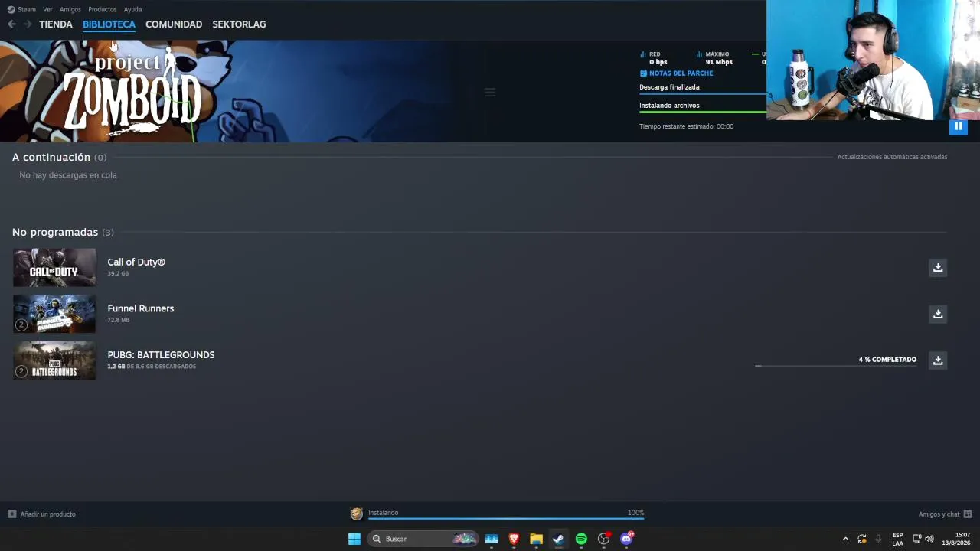Open the Funnel Runners thumbnail

(54, 314)
